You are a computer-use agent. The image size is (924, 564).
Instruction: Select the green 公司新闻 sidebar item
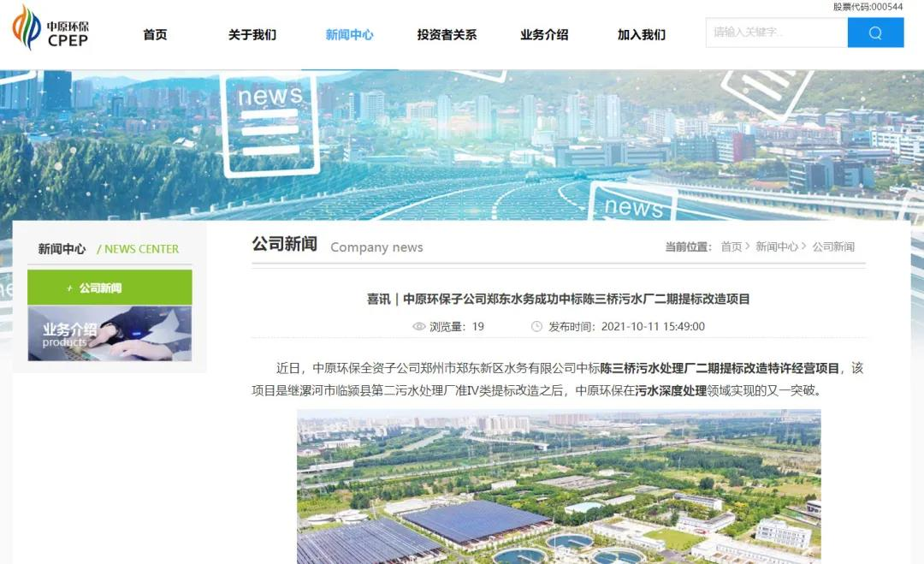110,288
